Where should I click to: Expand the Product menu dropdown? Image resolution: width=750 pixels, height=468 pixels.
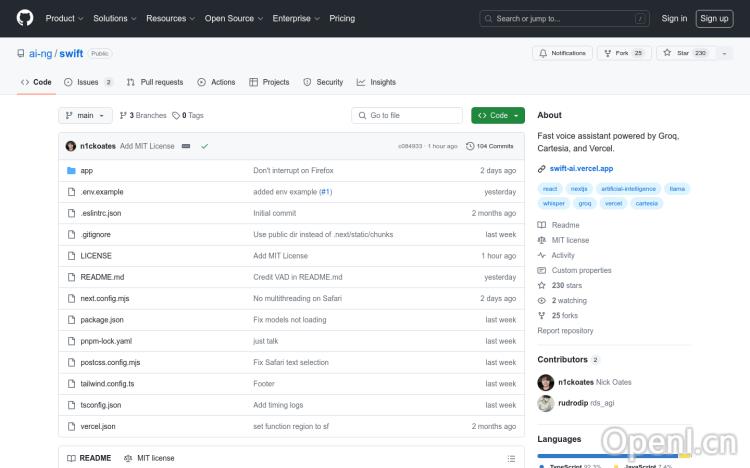[64, 18]
